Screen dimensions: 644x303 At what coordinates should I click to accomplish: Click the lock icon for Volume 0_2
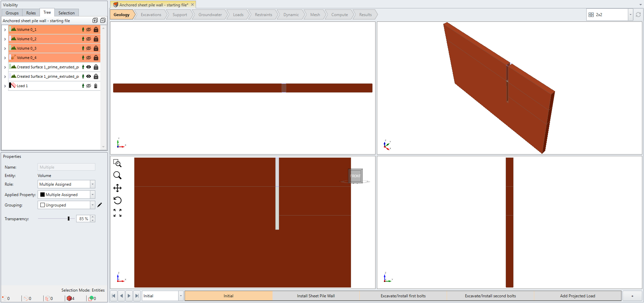tap(96, 39)
